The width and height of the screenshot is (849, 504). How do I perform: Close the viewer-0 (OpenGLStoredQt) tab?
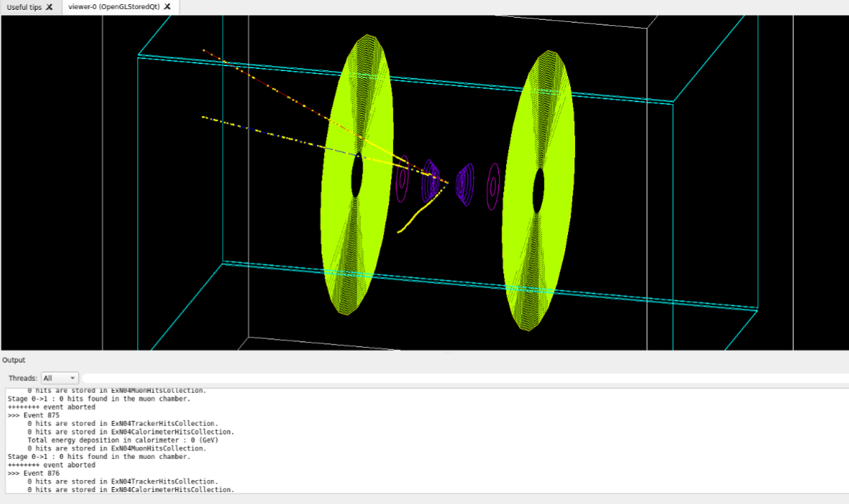[166, 6]
